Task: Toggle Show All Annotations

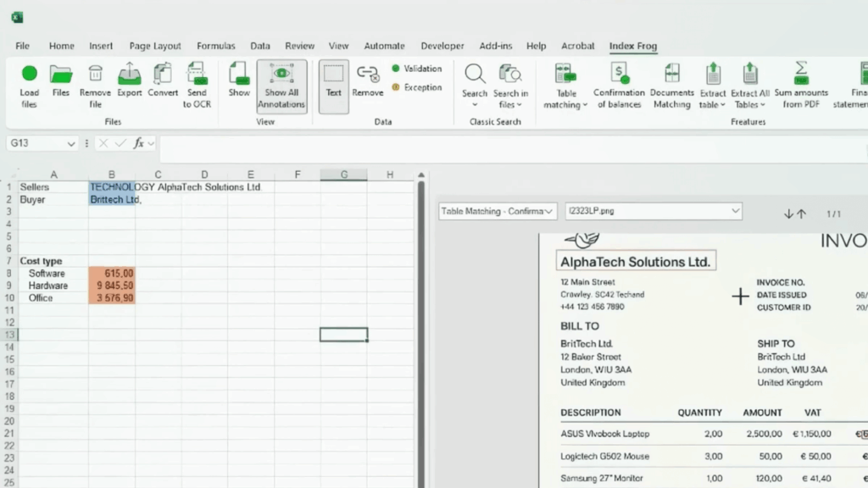Action: click(x=281, y=86)
